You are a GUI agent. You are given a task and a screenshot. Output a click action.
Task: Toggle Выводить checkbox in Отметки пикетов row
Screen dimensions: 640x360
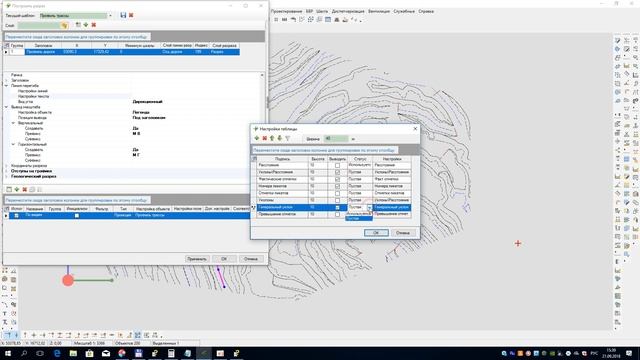[337, 193]
